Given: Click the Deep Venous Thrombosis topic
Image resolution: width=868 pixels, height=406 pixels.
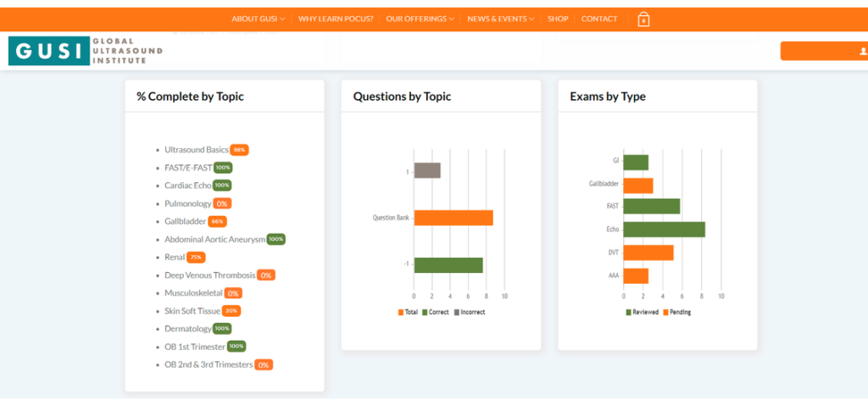Looking at the screenshot, I should (x=210, y=275).
